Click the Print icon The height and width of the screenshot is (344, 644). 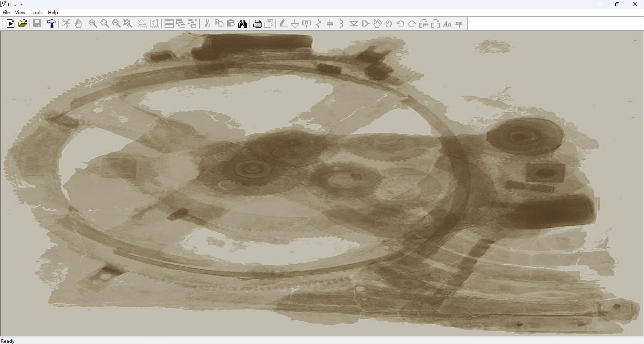click(257, 24)
